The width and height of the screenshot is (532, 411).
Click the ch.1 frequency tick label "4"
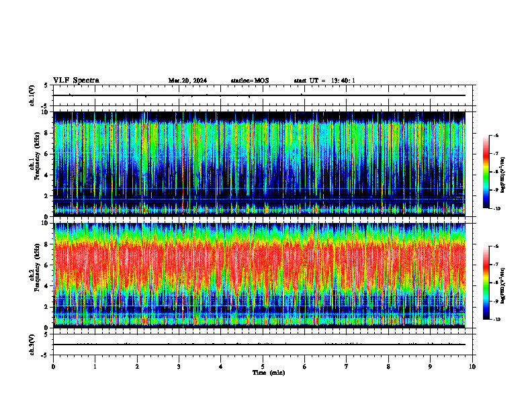tap(47, 175)
